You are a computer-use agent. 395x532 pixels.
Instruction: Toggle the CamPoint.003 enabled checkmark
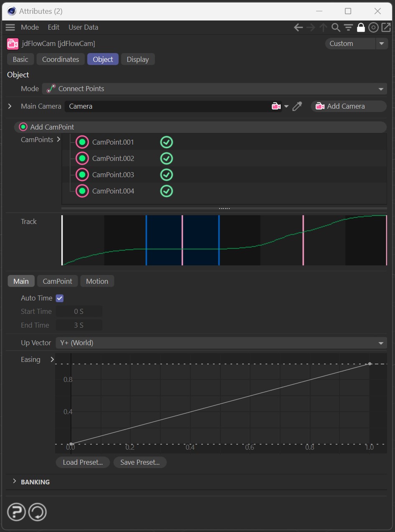click(167, 175)
